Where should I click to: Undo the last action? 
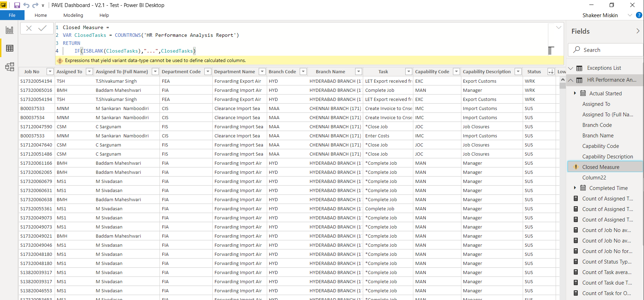[26, 5]
